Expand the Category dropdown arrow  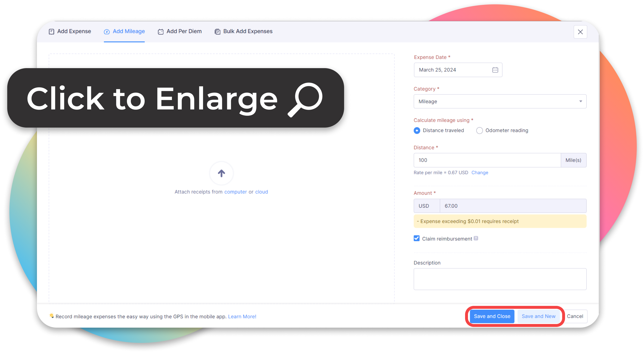[x=580, y=101]
